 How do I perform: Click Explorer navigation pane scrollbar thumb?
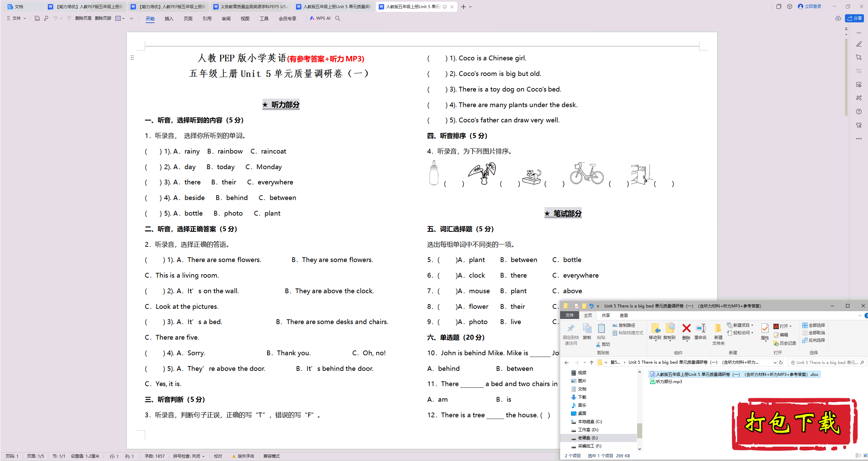click(639, 430)
